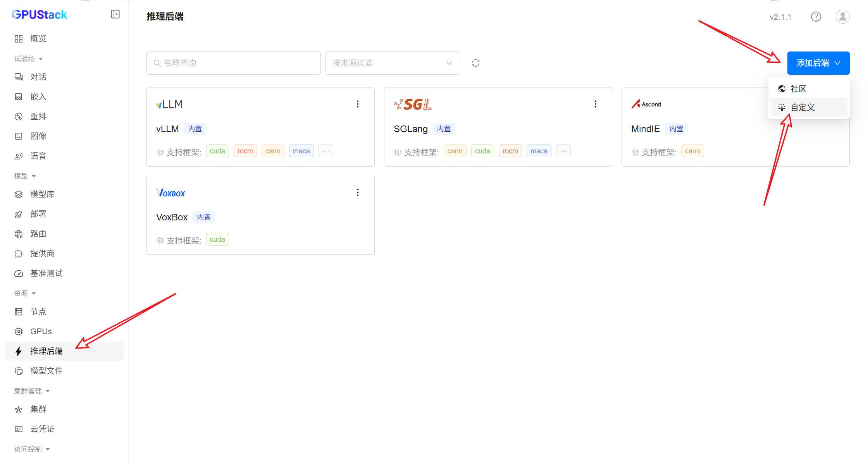Show more frameworks on the vLLM card

(325, 151)
